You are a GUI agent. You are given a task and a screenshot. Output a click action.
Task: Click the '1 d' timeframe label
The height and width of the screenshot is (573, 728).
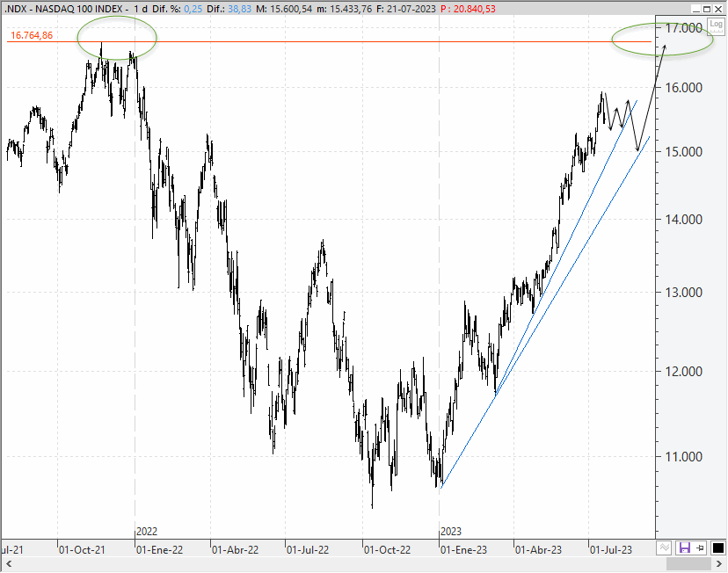(141, 9)
